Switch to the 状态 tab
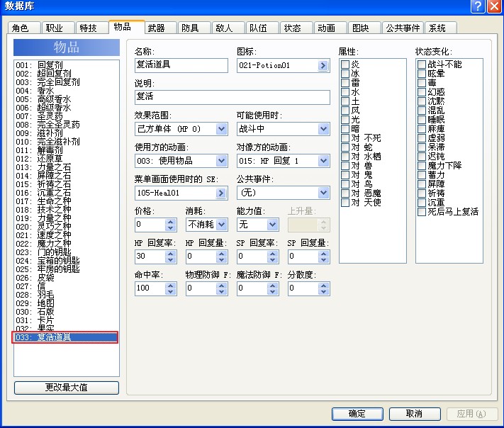Image resolution: width=504 pixels, height=428 pixels. tap(296, 28)
